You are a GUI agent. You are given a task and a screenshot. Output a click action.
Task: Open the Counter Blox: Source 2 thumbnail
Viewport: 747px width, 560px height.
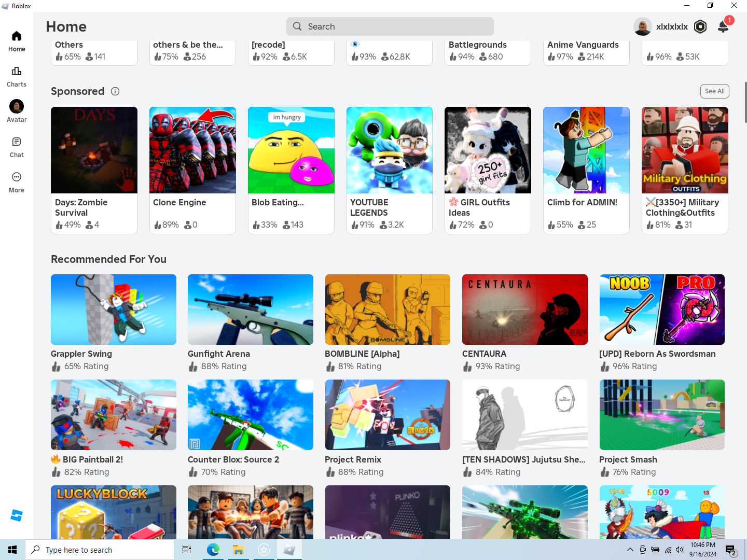[251, 415]
